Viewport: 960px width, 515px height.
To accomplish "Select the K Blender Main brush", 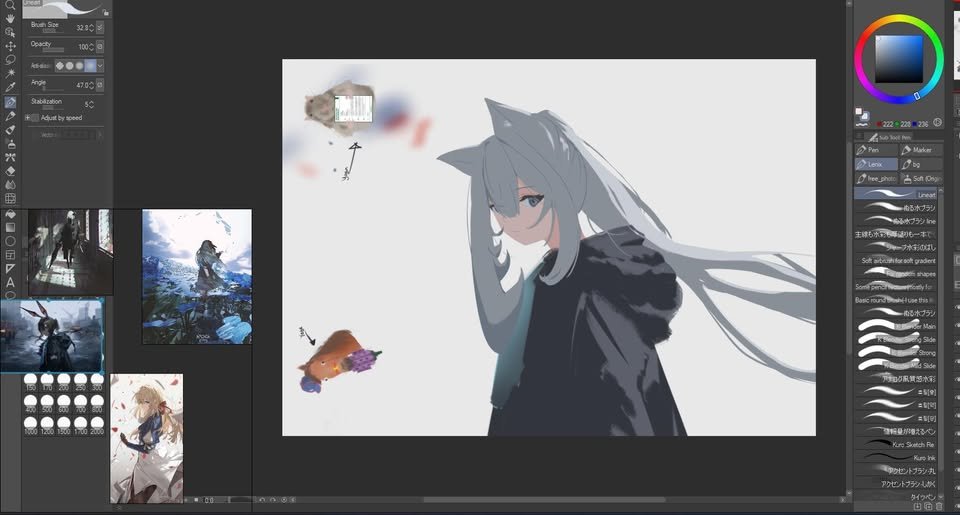I will [x=896, y=326].
